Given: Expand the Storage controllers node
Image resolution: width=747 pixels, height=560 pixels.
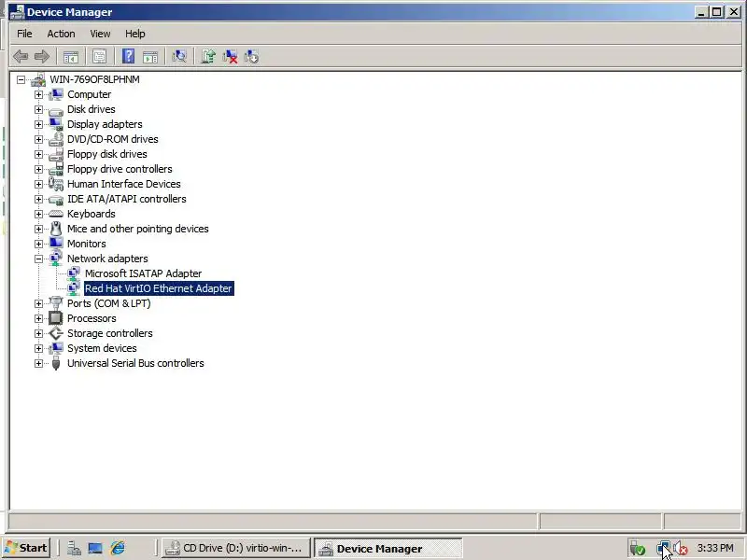Looking at the screenshot, I should pos(38,334).
